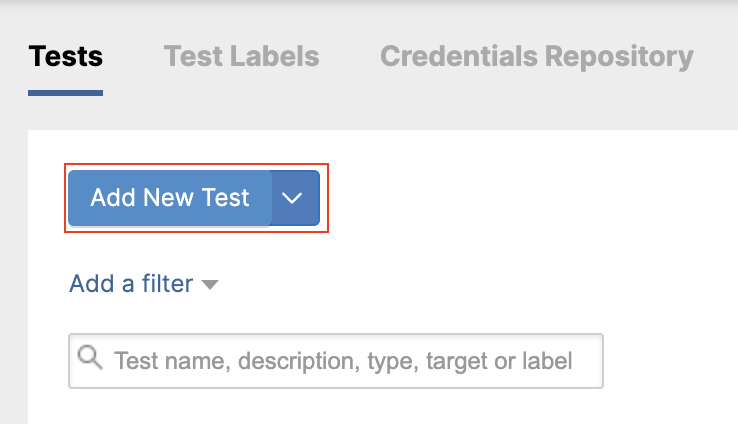Click the Add a filter text
This screenshot has height=424, width=738.
pos(131,284)
